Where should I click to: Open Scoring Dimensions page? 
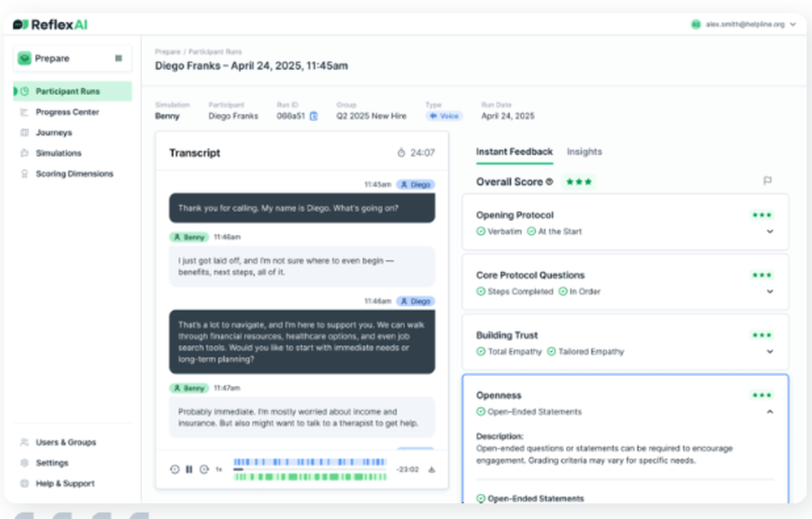click(75, 174)
